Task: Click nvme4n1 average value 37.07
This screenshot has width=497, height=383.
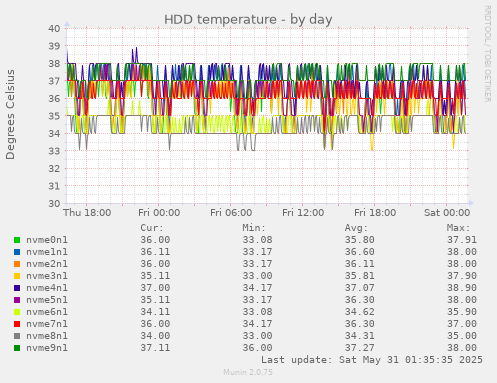Action: point(360,288)
